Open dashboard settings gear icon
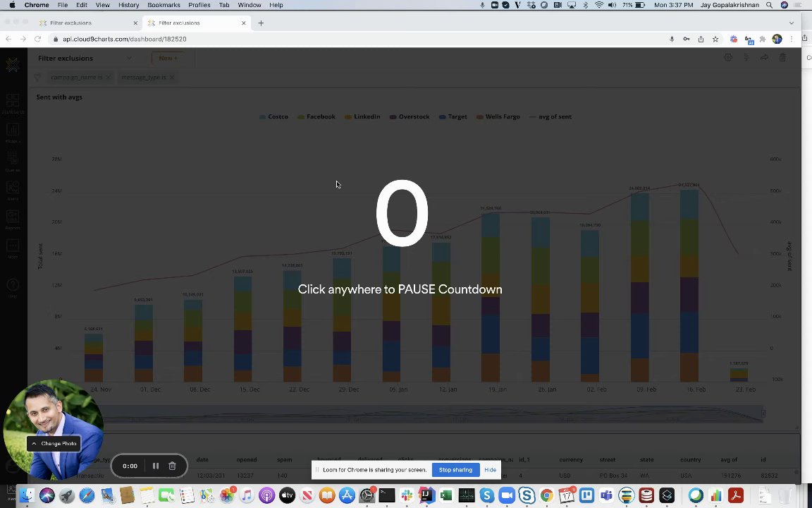The width and height of the screenshot is (812, 508). pyautogui.click(x=728, y=58)
